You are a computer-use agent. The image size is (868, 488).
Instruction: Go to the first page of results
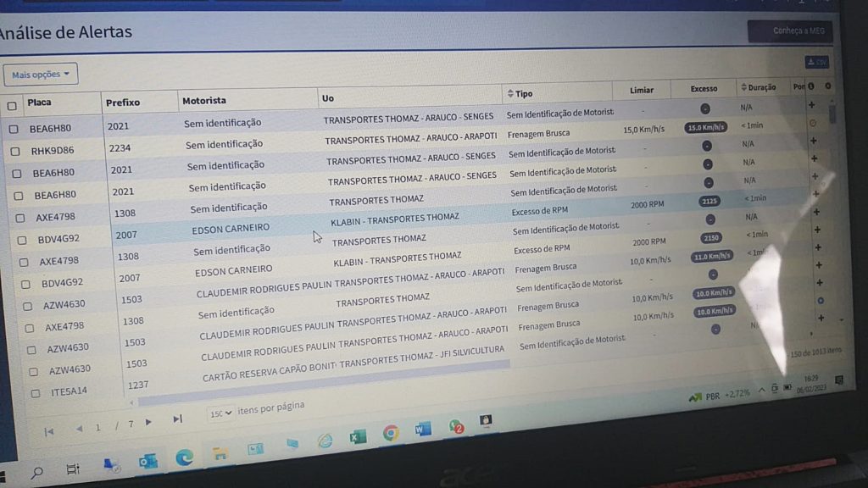click(x=48, y=431)
